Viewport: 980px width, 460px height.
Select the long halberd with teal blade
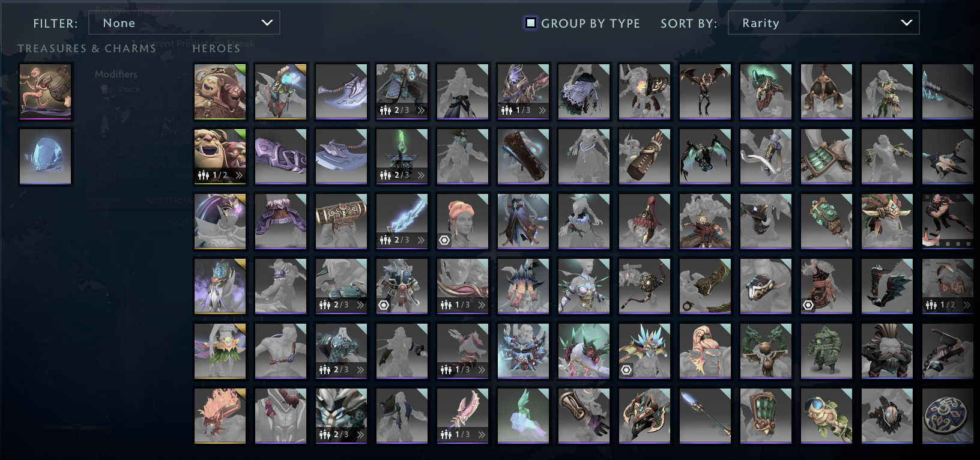point(948,92)
